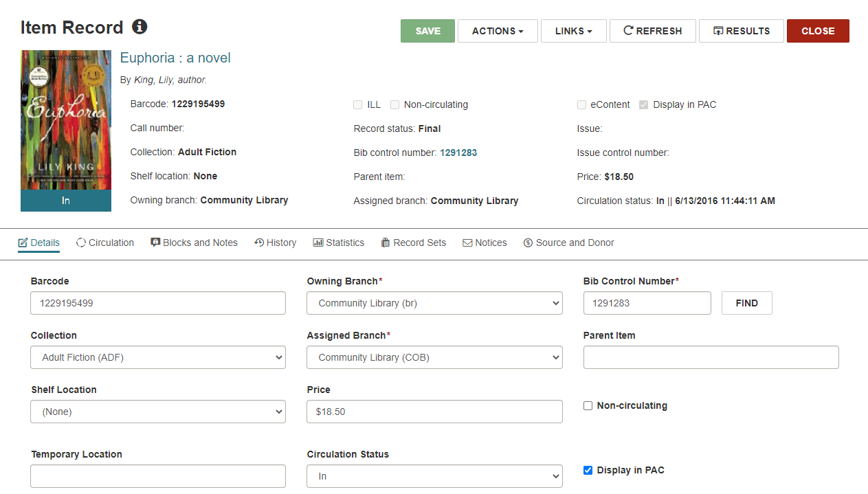Open the Actions menu
Viewport: 868px width, 494px height.
click(x=498, y=31)
